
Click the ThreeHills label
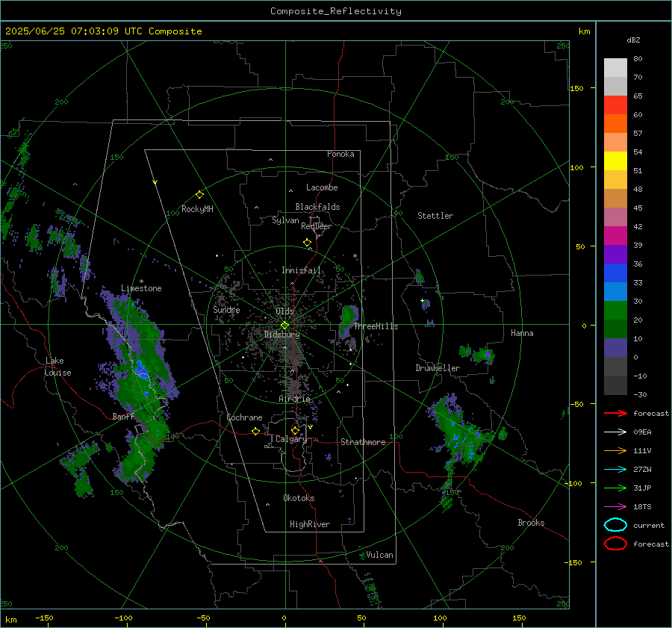point(376,326)
